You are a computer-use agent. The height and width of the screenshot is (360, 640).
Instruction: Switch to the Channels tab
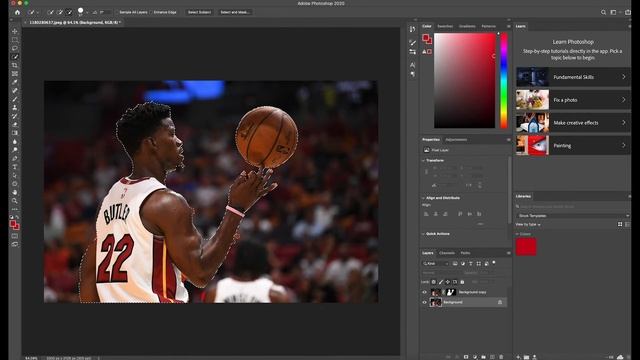tap(447, 253)
